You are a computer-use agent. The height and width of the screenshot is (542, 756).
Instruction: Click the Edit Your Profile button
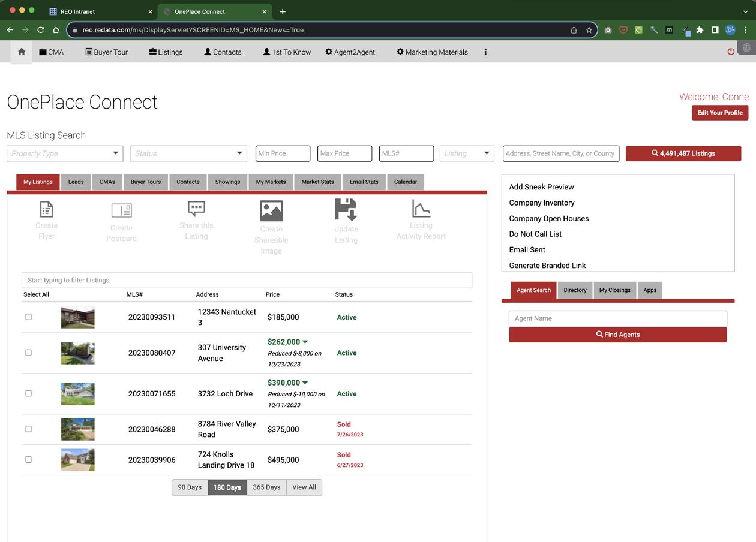[x=720, y=113]
